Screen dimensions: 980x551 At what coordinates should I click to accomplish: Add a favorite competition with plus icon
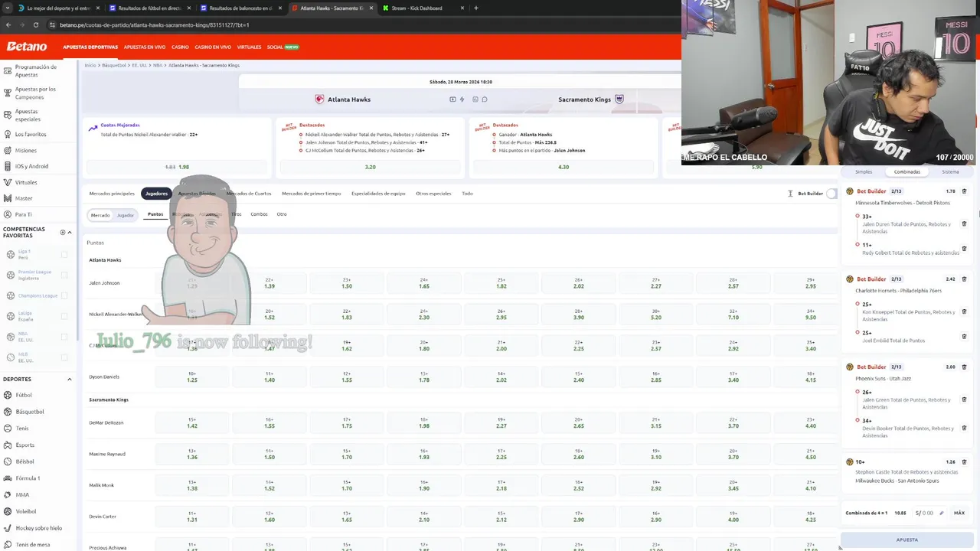[x=63, y=232]
